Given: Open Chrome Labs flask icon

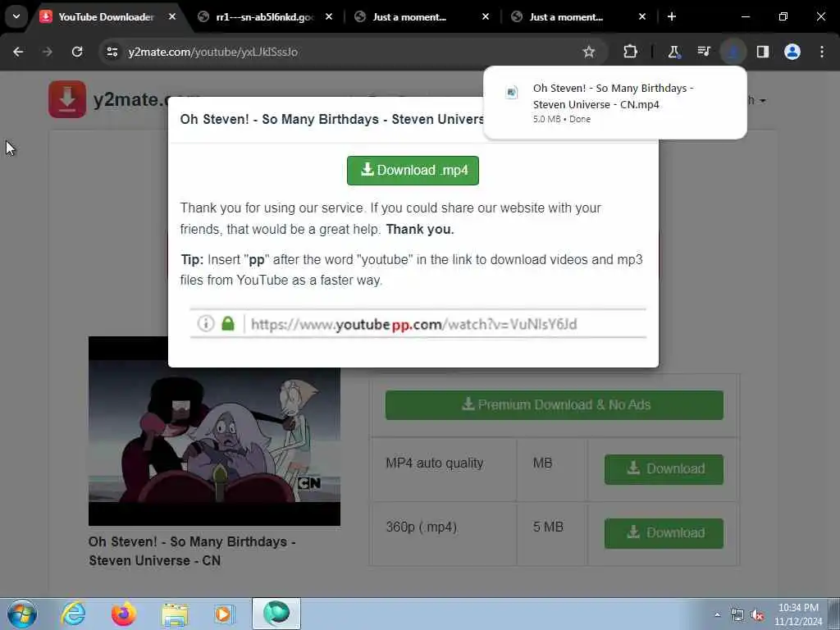Looking at the screenshot, I should point(673,52).
